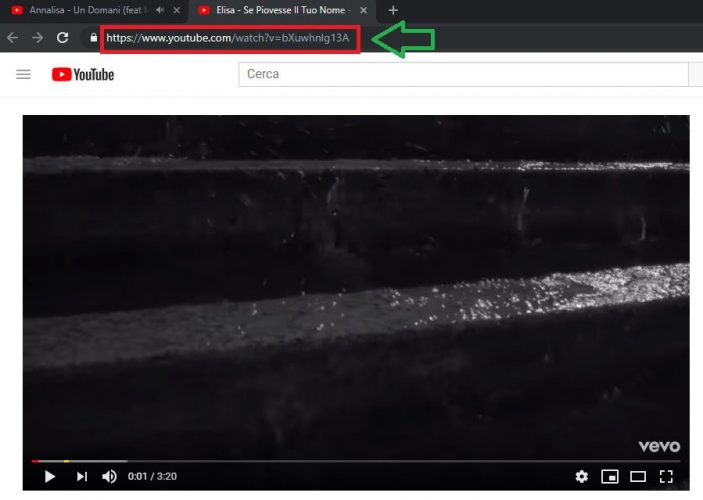
Task: Skip to the next video
Action: (x=82, y=477)
